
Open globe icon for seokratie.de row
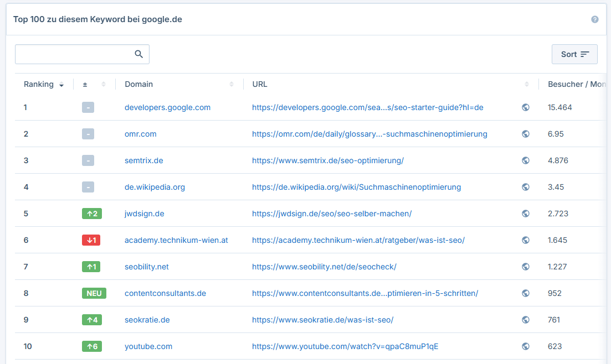526,320
